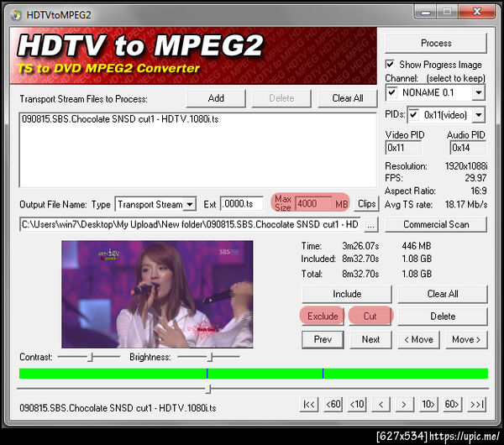This screenshot has width=504, height=445.
Task: Click the < Move button
Action: [x=418, y=339]
